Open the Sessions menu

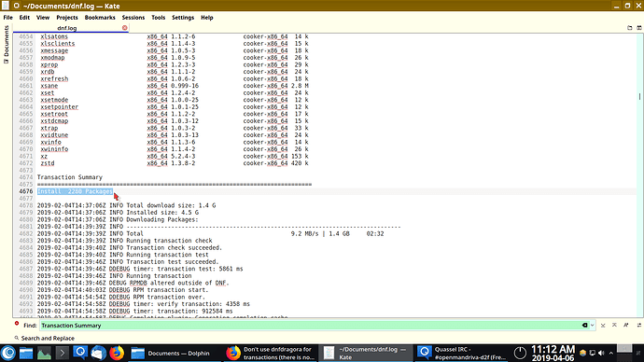(x=133, y=18)
